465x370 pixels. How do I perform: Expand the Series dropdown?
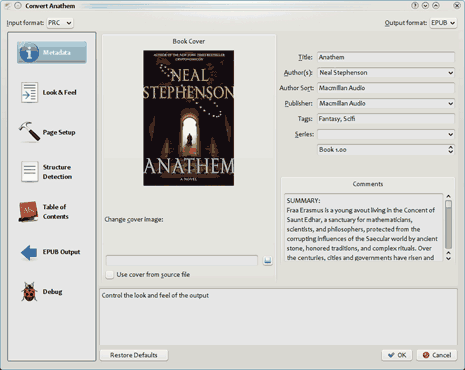tap(450, 134)
